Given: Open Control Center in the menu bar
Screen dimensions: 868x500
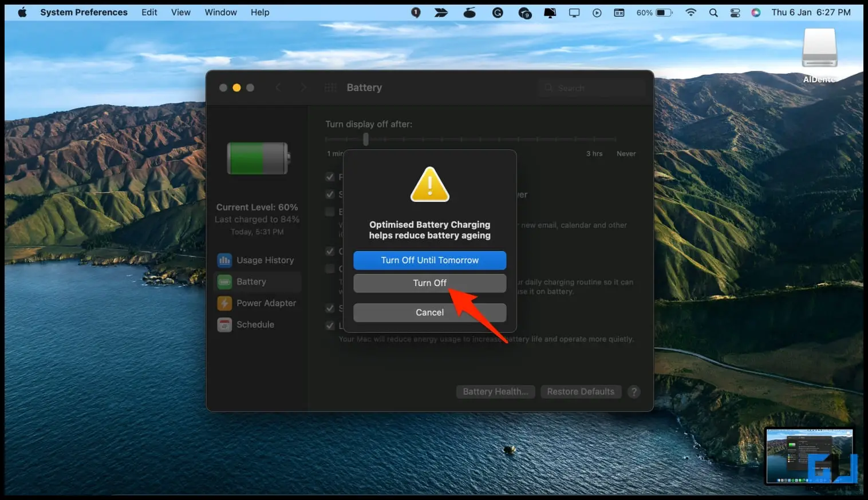Looking at the screenshot, I should point(735,12).
